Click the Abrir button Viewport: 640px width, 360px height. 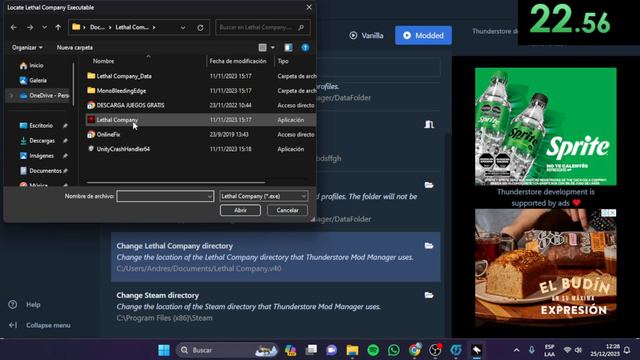pos(240,210)
